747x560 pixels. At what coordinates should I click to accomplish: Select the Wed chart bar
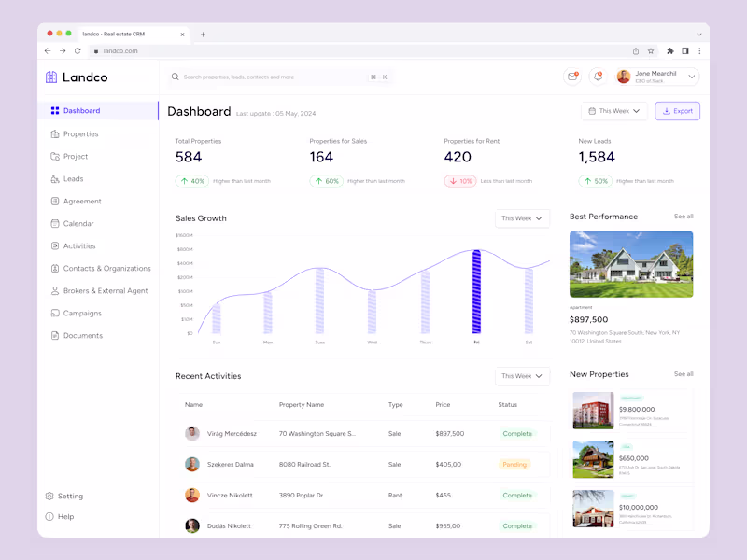(372, 312)
